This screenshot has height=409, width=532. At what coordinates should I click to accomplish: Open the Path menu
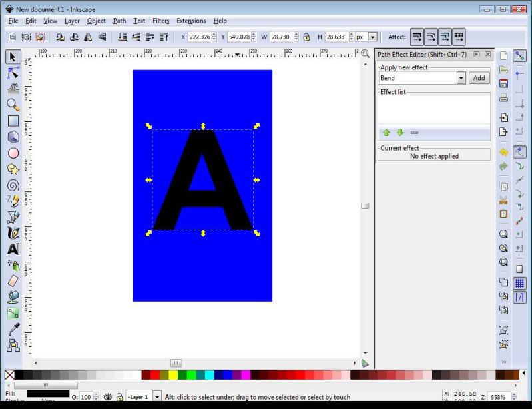point(119,21)
